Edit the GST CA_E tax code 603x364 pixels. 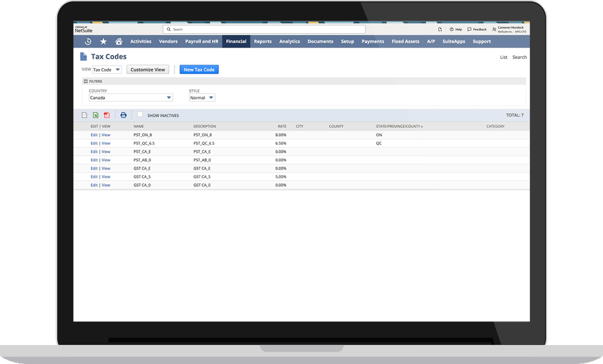(x=94, y=168)
